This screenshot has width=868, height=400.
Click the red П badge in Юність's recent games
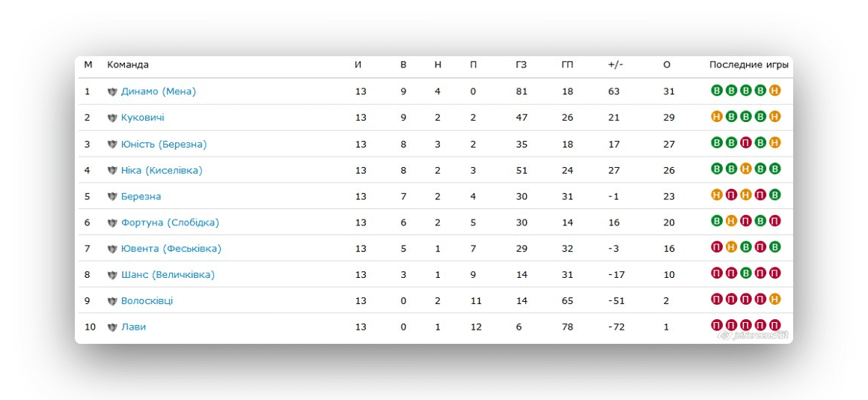[x=746, y=142]
